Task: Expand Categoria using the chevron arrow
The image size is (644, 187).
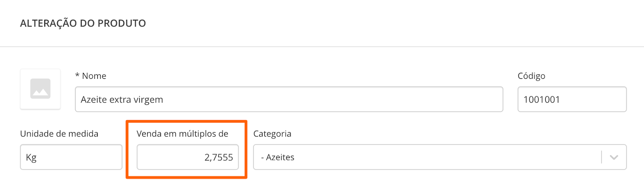Action: point(613,157)
